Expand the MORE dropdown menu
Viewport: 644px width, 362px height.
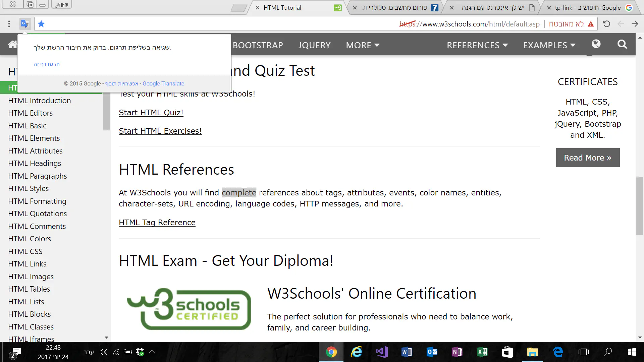pyautogui.click(x=363, y=45)
